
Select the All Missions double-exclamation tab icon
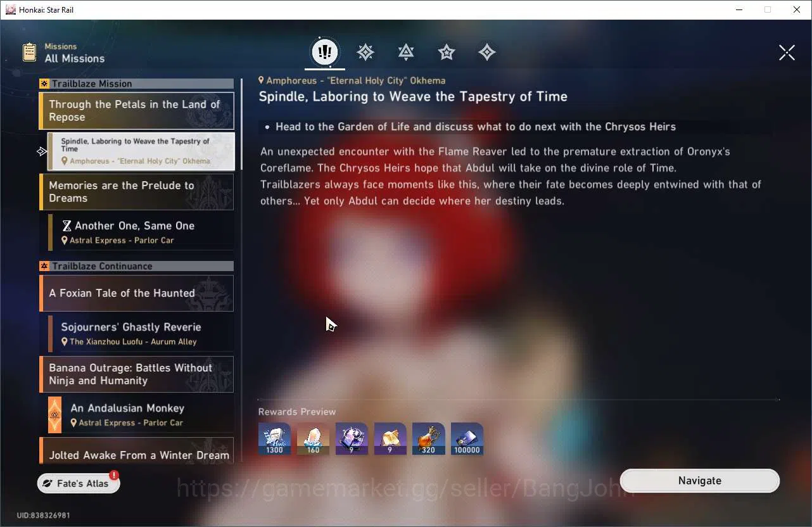click(x=325, y=52)
